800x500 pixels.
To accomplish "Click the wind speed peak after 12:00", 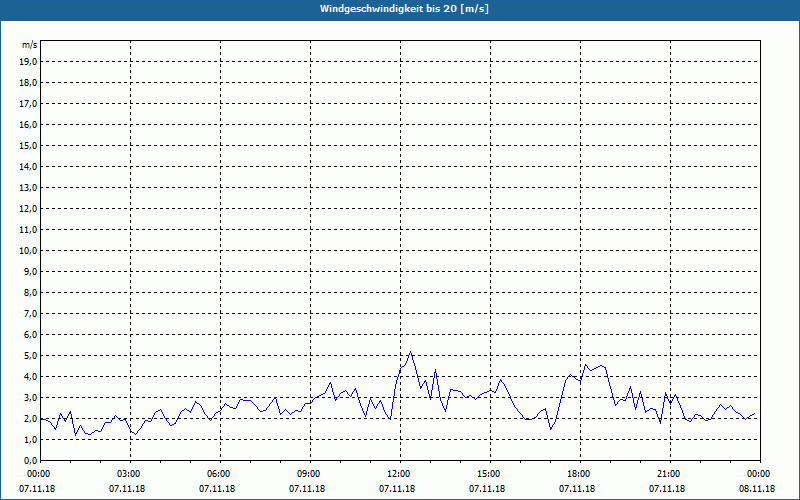I will pos(411,352).
